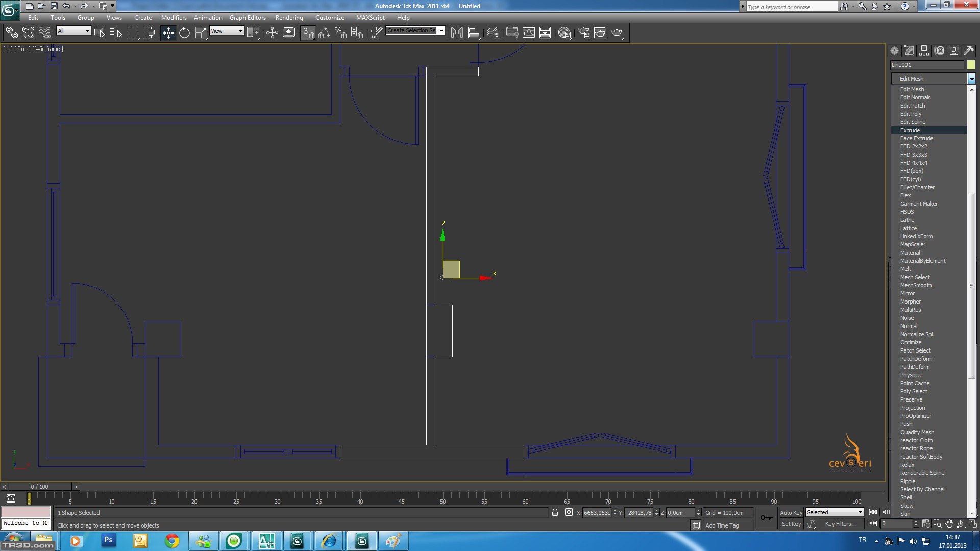
Task: Open the Modifiers menu
Action: click(174, 17)
